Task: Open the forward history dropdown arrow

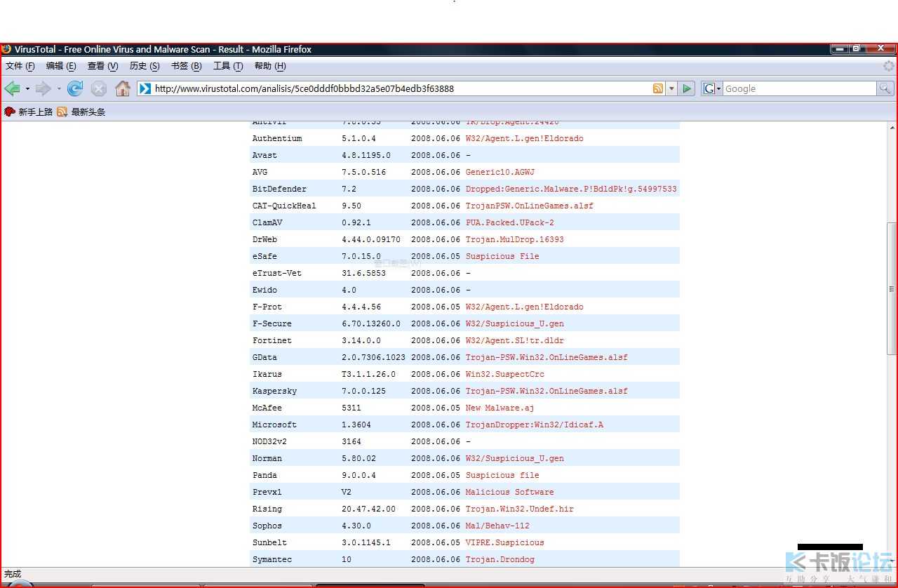Action: click(59, 89)
